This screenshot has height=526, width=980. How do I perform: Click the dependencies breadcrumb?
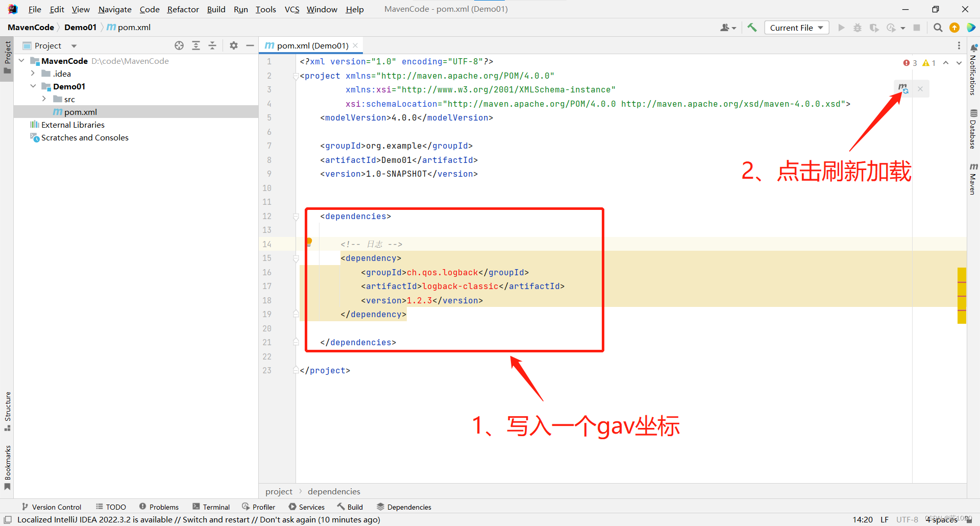coord(334,491)
